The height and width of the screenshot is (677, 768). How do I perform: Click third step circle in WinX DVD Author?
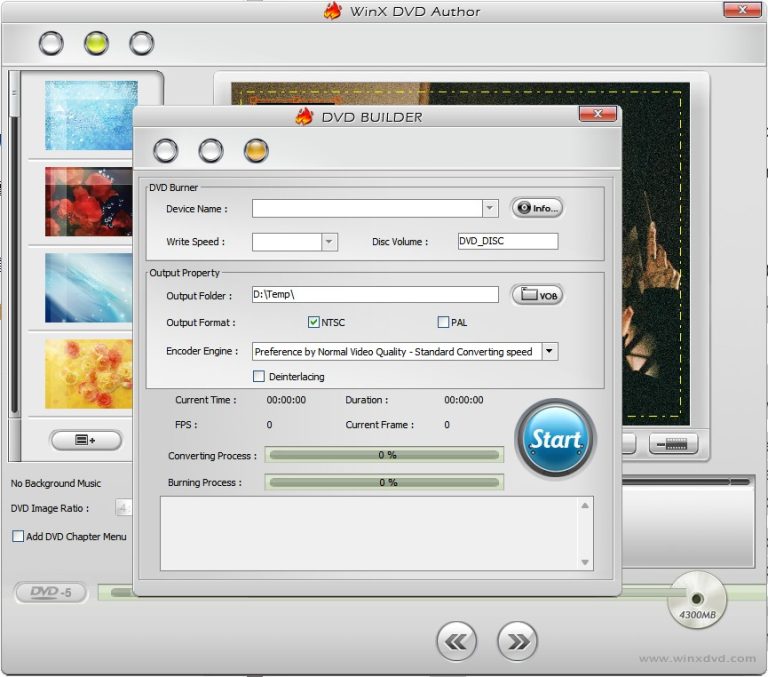coord(142,43)
